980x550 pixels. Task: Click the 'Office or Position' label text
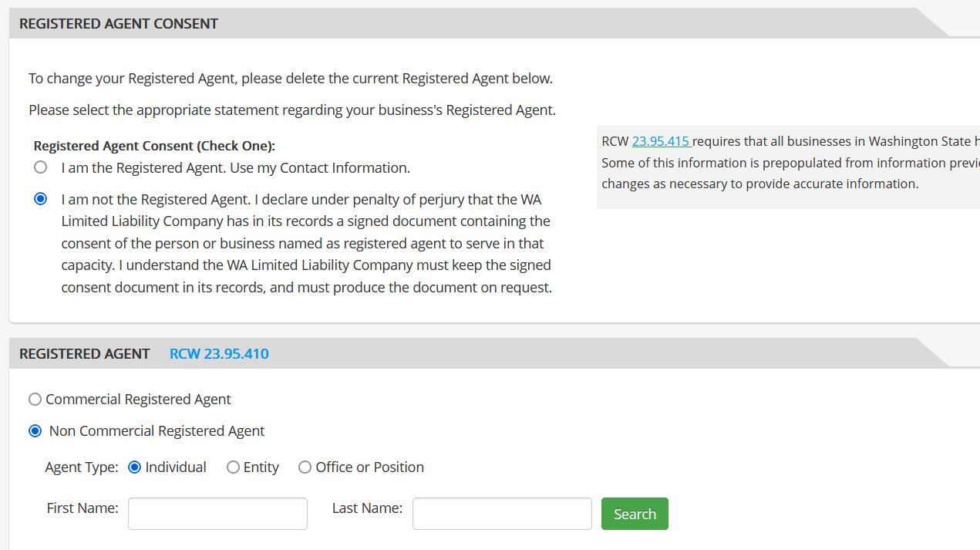click(x=370, y=467)
